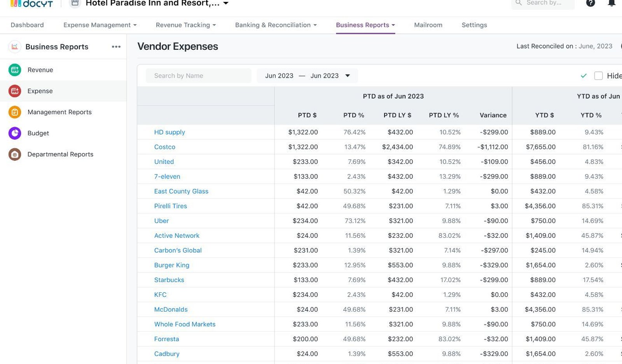Open the Whole Food Markets vendor link
Screen dimensions: 622x364
pyautogui.click(x=185, y=324)
